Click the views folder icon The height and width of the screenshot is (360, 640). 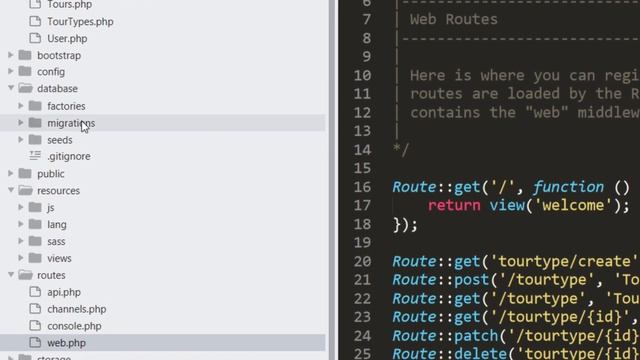point(35,258)
